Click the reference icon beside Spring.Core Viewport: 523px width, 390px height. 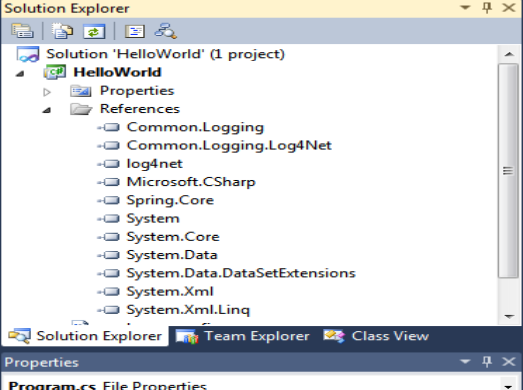point(108,200)
